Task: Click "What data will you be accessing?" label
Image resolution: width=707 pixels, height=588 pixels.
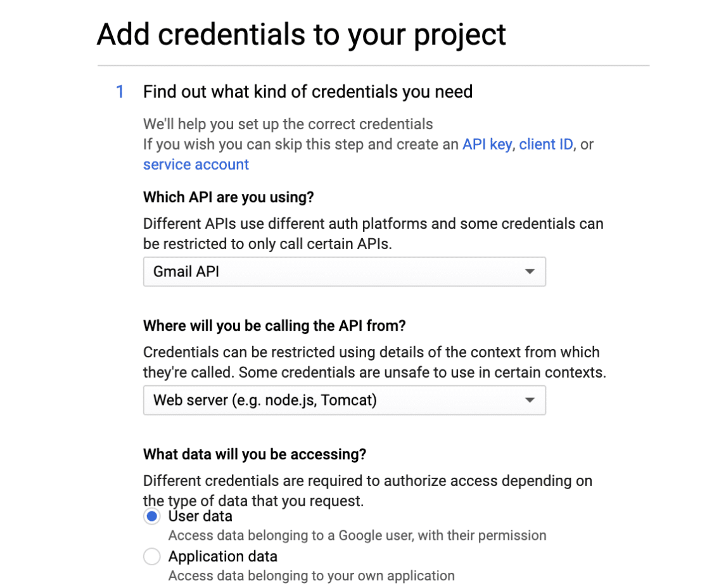Action: tap(255, 454)
